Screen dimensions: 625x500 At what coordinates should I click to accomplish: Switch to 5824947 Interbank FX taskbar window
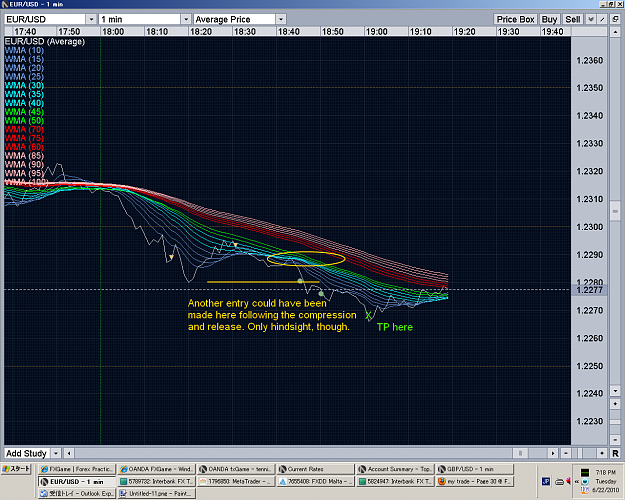pyautogui.click(x=394, y=481)
